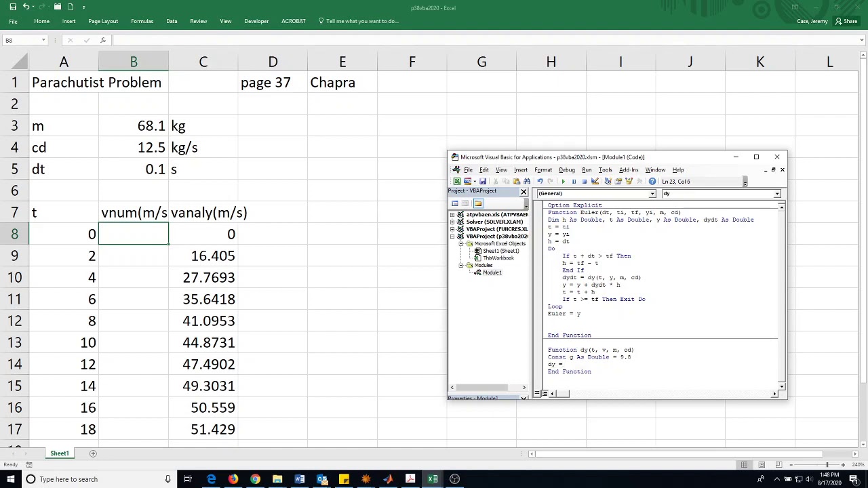Open VBA Help with the question mark icon

652,182
